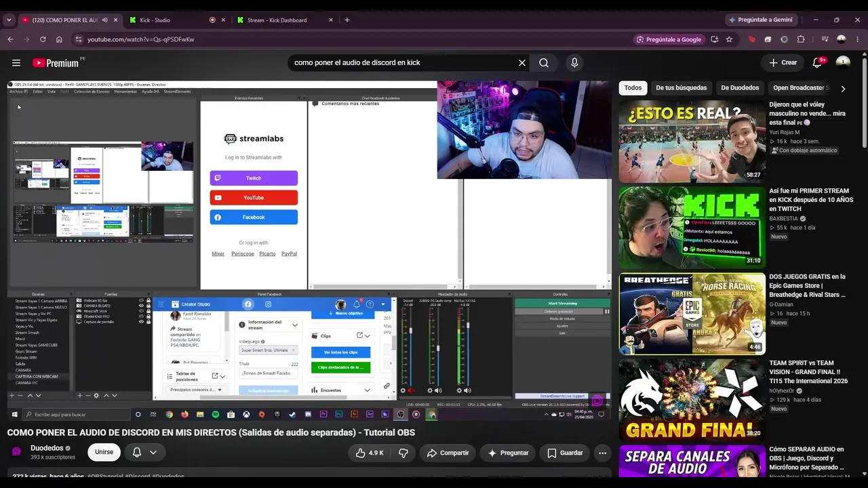Image resolution: width=868 pixels, height=488 pixels.
Task: Reload the YouTube page
Action: 43,39
